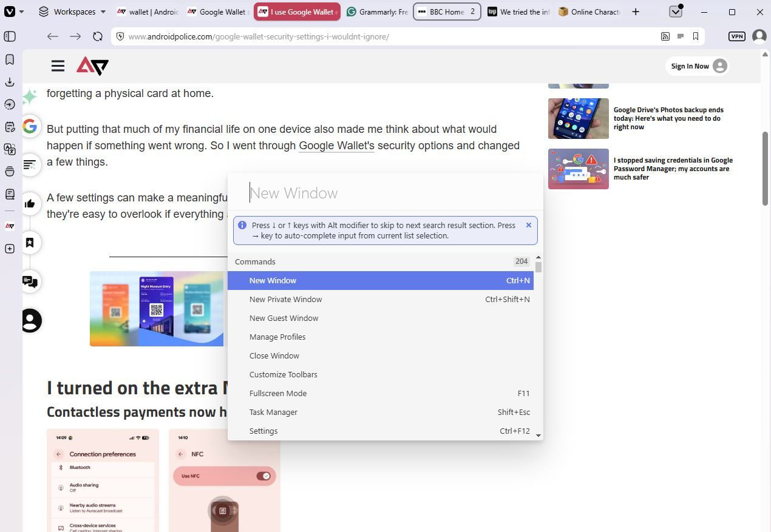Click the thumbs-up icon beside the article
The height and width of the screenshot is (532, 771).
(30, 203)
